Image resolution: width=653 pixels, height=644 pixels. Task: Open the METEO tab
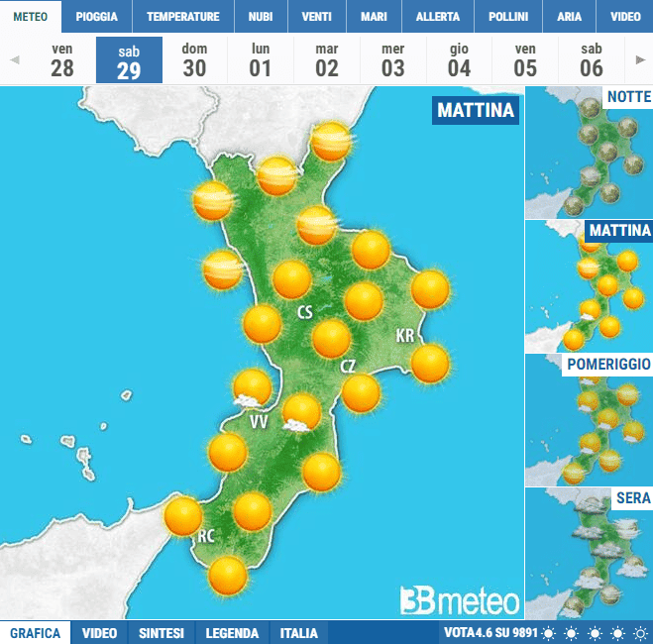click(31, 17)
